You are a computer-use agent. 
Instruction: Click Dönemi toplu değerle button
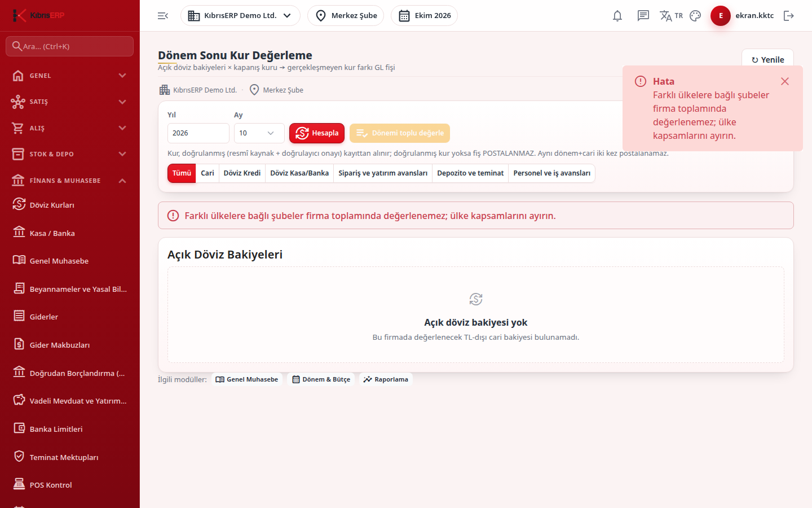coord(400,133)
